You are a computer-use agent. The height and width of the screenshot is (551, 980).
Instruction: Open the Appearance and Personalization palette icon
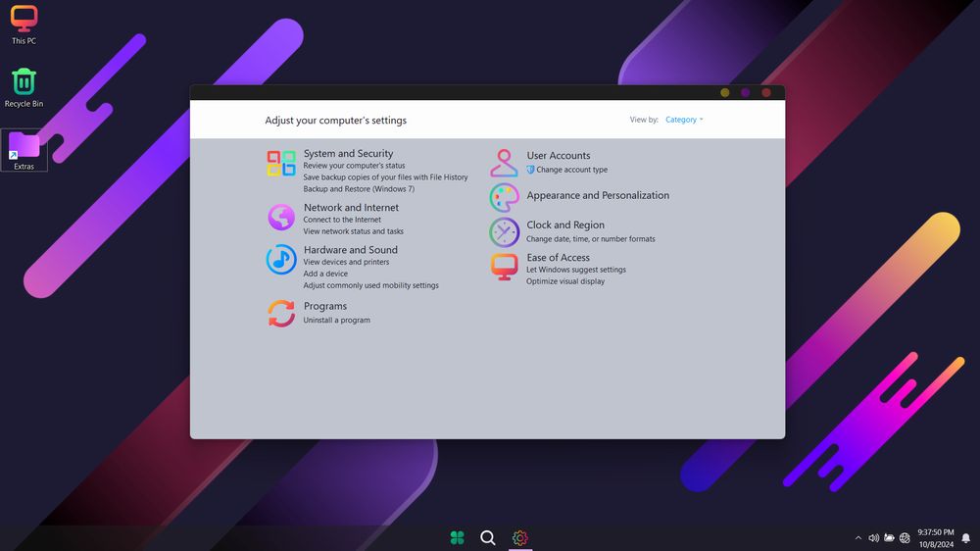click(505, 198)
